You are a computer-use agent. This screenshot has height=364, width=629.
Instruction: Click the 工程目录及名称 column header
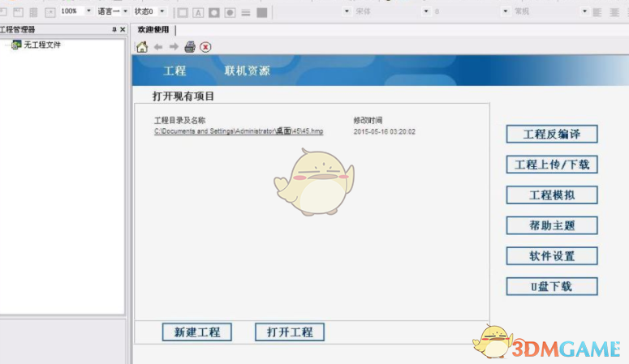179,120
